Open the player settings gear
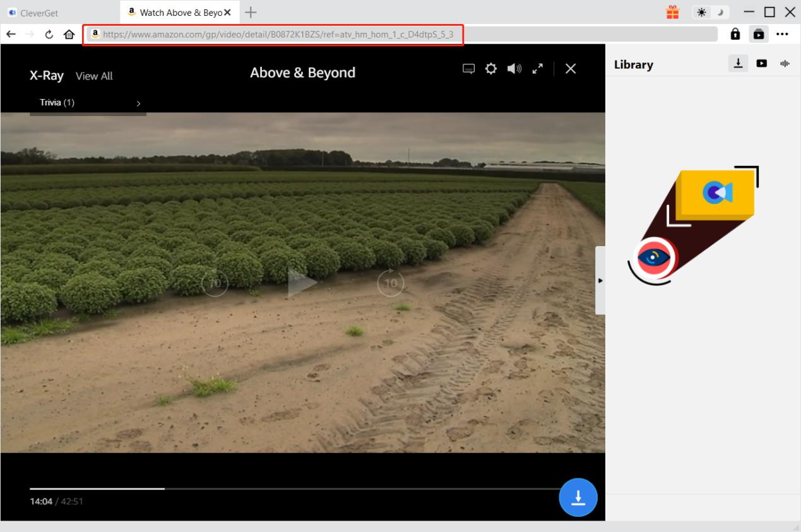This screenshot has height=532, width=801. pos(490,69)
